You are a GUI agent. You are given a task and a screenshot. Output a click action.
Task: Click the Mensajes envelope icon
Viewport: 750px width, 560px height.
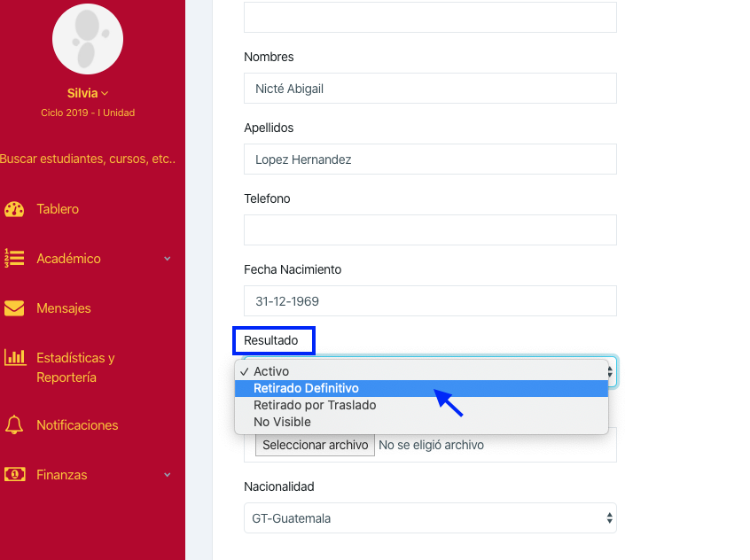[x=14, y=308]
